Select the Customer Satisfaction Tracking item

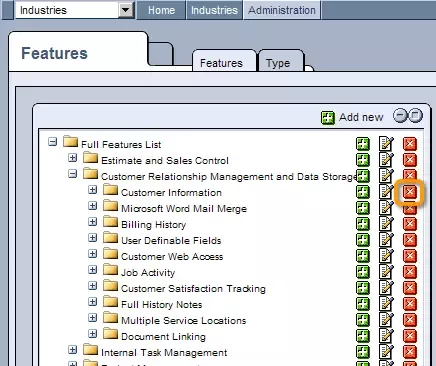(193, 289)
